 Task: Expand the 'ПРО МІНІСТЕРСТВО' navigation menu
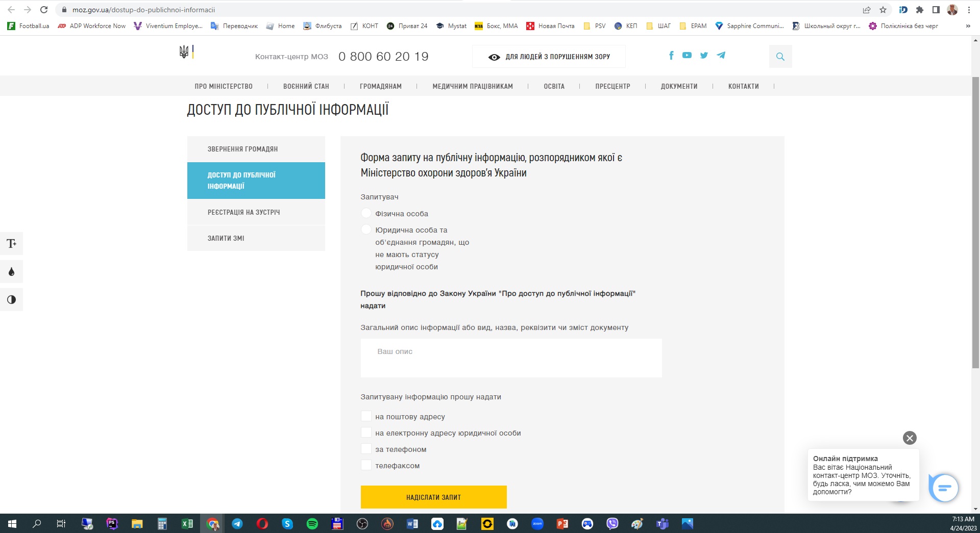[224, 86]
